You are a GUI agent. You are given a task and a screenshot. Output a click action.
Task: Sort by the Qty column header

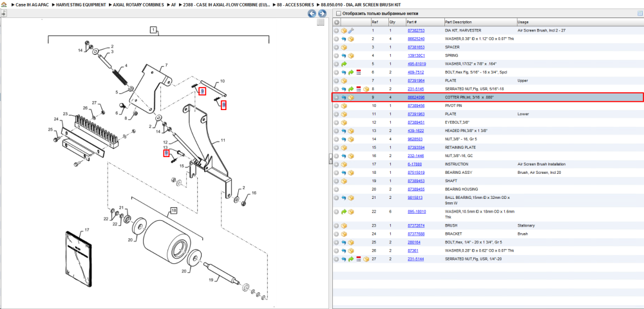pyautogui.click(x=396, y=22)
